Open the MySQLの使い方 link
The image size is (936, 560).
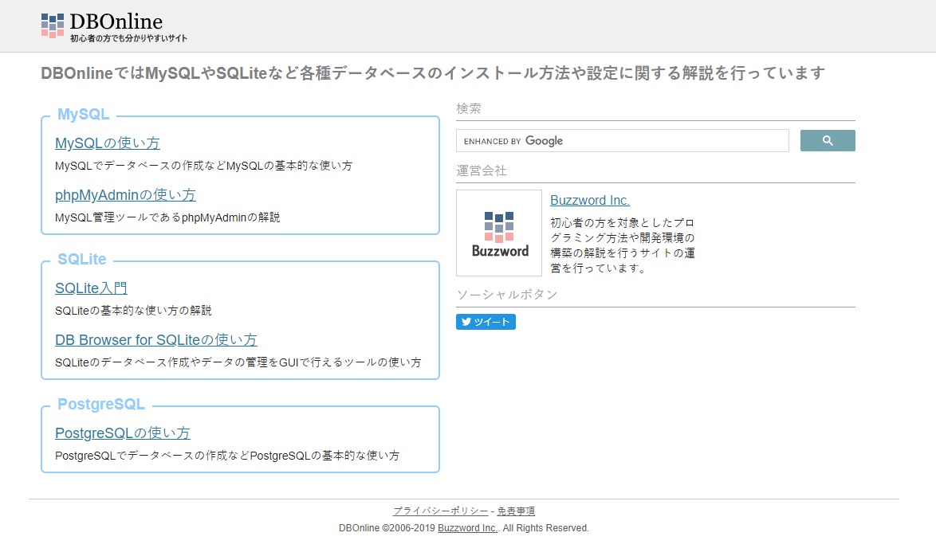[108, 143]
